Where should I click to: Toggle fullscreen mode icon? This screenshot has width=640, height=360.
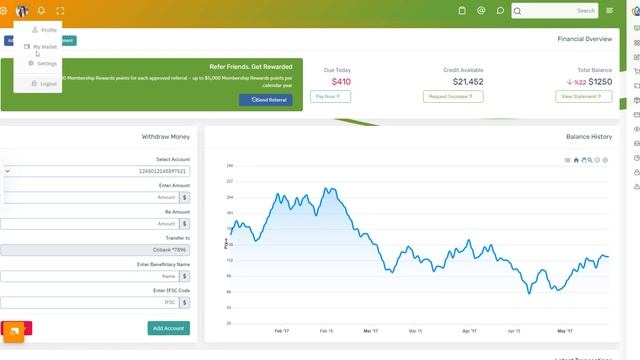tap(60, 11)
